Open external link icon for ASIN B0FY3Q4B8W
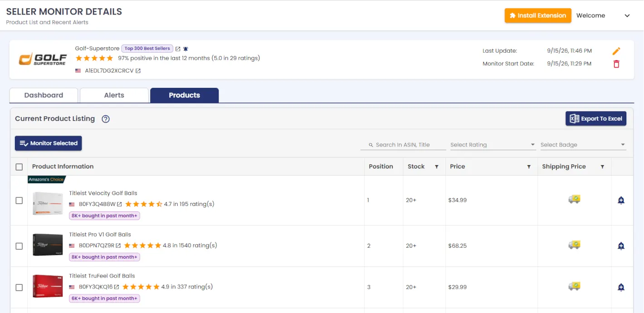Image resolution: width=644 pixels, height=313 pixels. point(119,204)
